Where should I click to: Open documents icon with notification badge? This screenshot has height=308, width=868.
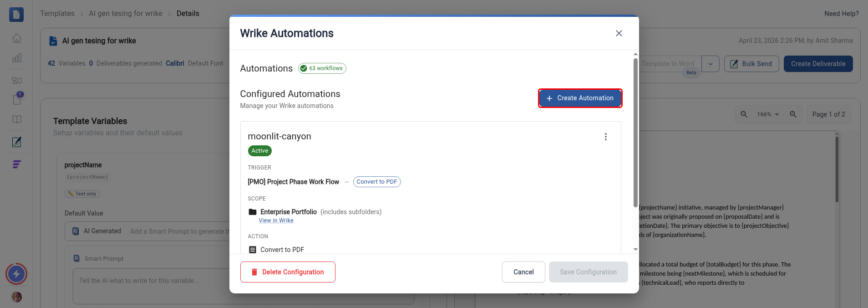point(17,99)
